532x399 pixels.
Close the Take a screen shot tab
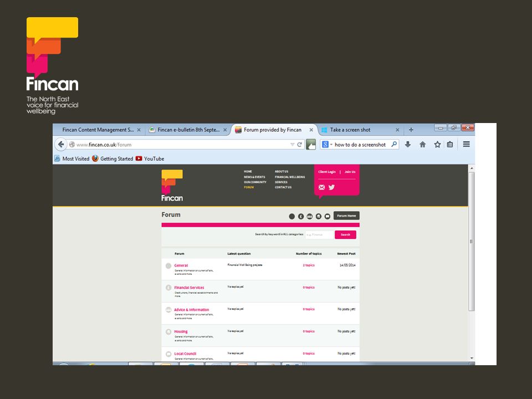(397, 130)
